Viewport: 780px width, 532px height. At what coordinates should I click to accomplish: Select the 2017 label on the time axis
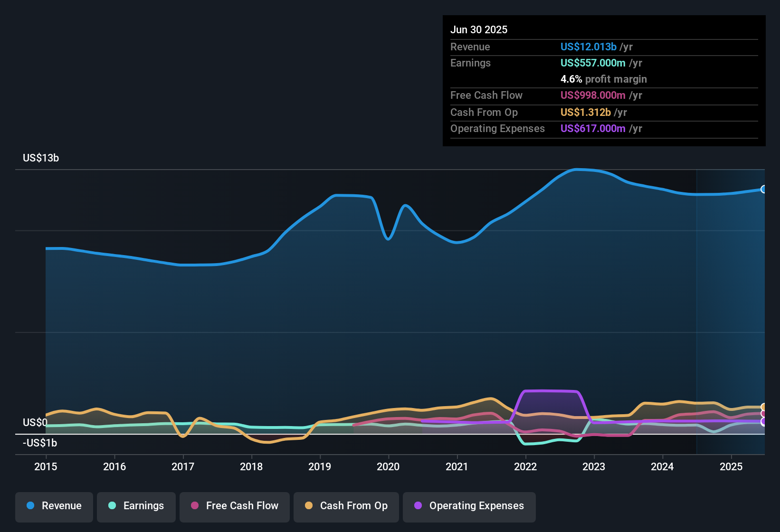click(x=183, y=467)
